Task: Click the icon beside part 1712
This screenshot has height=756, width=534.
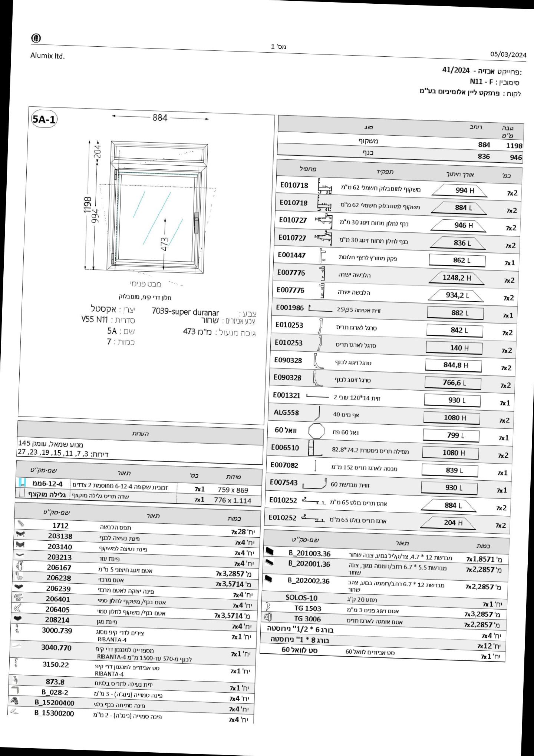Action: (21, 524)
